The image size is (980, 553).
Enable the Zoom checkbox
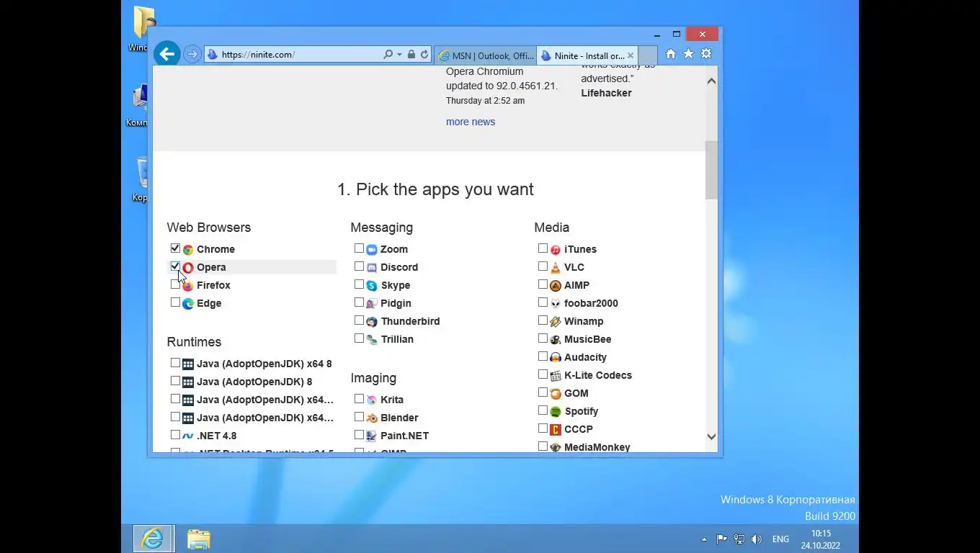point(359,248)
